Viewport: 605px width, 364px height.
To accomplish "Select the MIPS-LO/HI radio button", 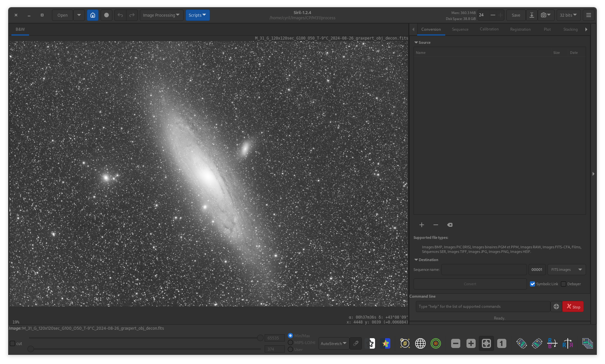I will pos(290,342).
